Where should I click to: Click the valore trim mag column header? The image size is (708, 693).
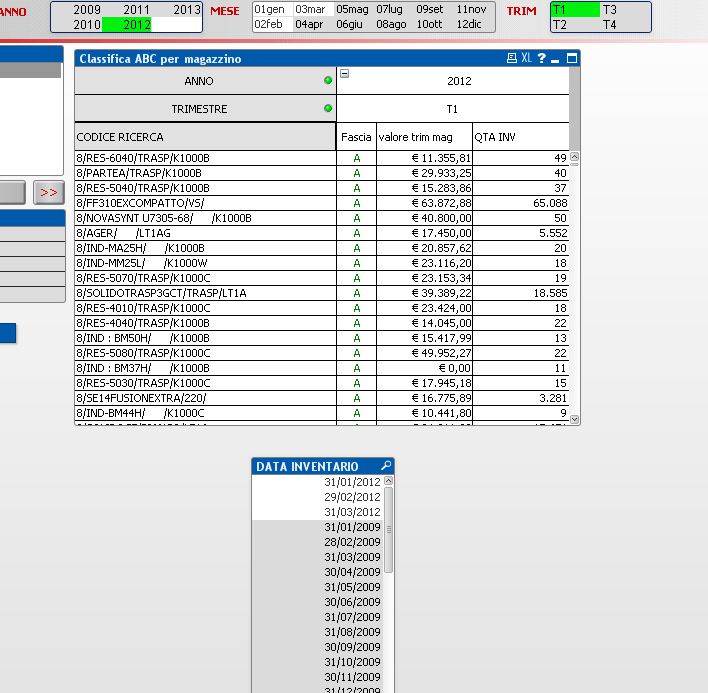tap(415, 137)
